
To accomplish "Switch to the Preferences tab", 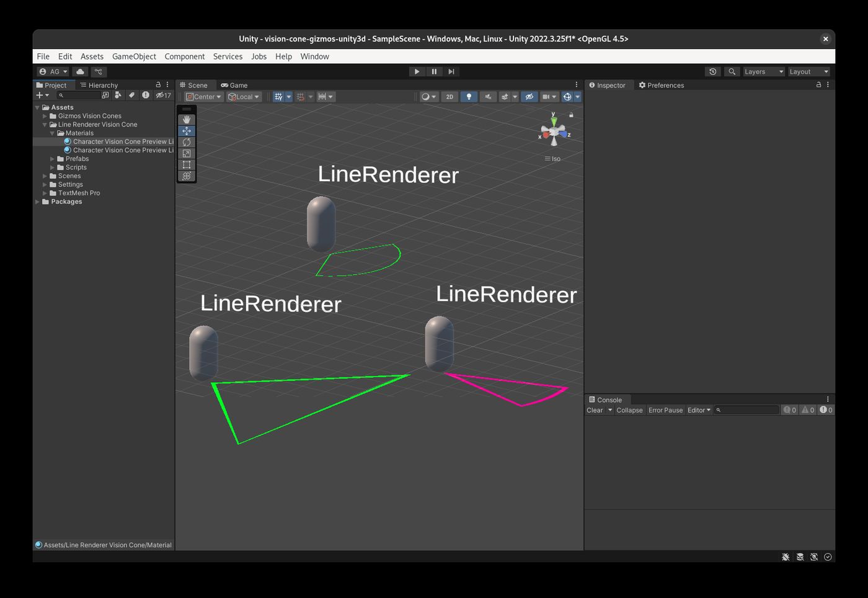I will (662, 85).
